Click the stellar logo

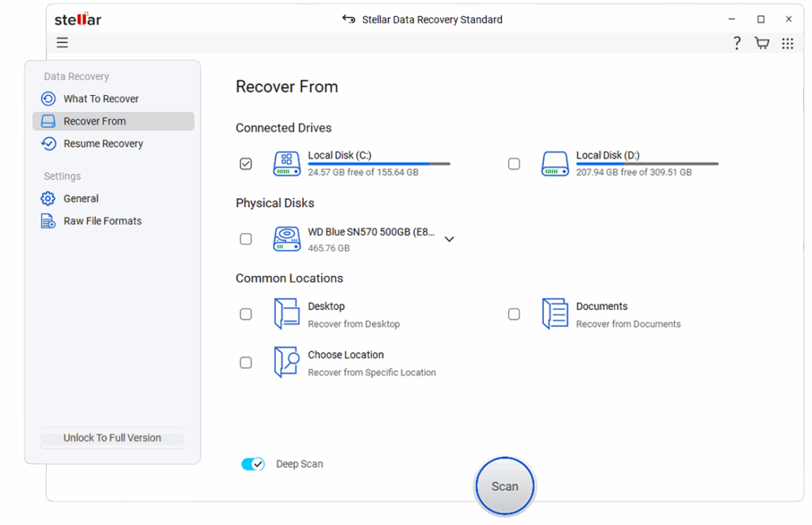coord(79,19)
